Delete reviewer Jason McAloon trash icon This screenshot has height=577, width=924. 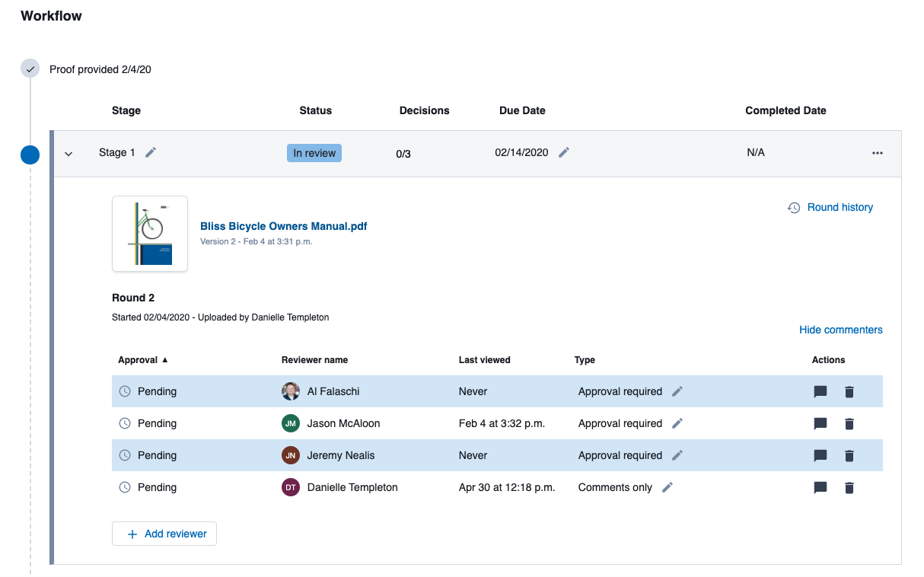click(849, 424)
